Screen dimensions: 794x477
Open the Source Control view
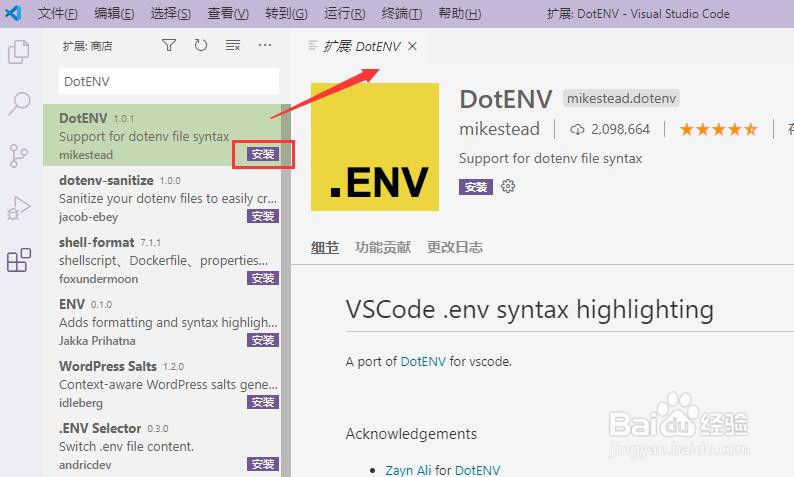(x=19, y=155)
